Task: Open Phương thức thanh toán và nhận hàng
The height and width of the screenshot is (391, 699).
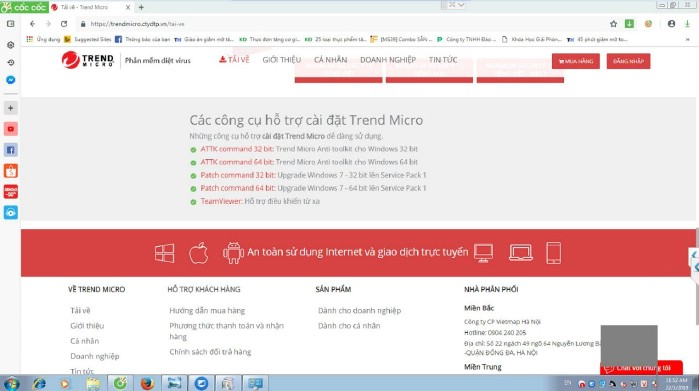Action: (226, 331)
